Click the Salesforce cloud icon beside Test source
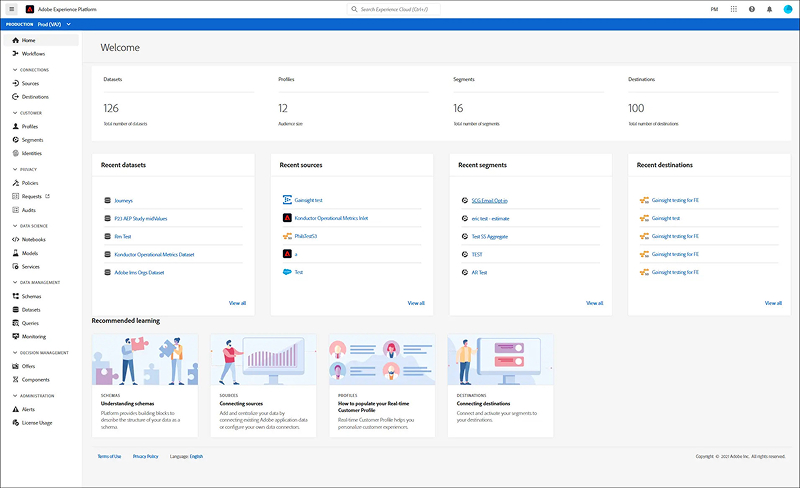800x488 pixels. 287,272
